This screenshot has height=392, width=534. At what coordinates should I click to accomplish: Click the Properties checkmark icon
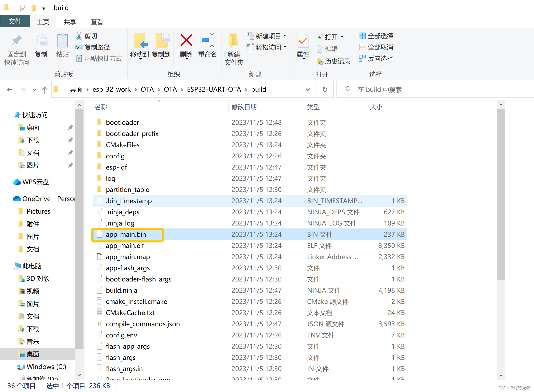(x=303, y=41)
